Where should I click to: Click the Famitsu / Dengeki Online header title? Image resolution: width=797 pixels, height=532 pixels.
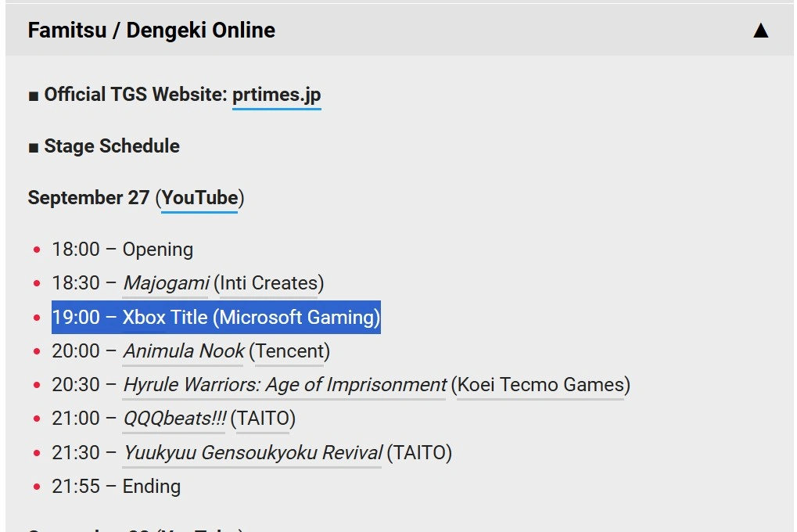coord(152,31)
